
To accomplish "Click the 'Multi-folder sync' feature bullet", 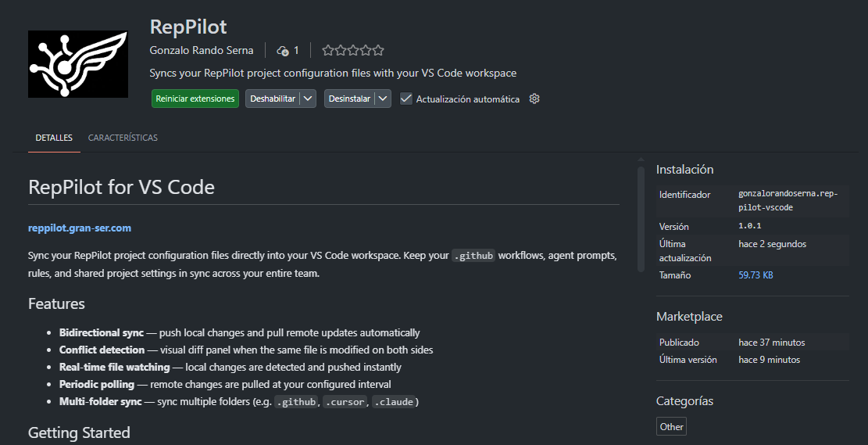I will tap(239, 402).
